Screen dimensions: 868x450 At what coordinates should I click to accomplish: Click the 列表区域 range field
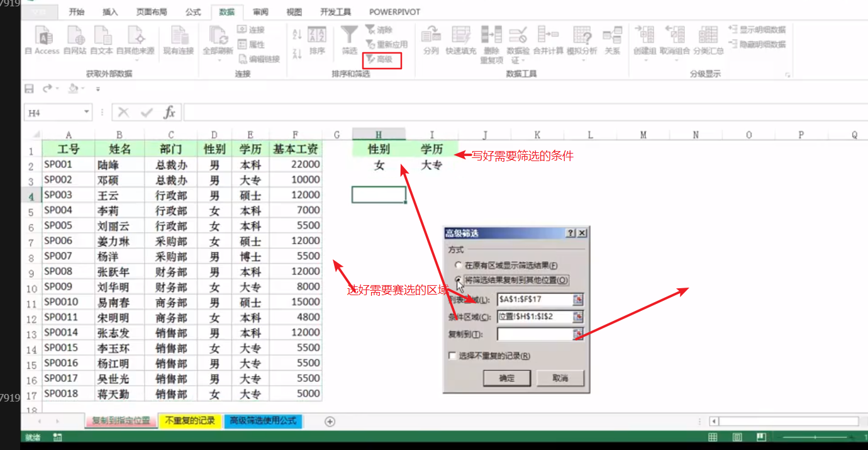(535, 299)
